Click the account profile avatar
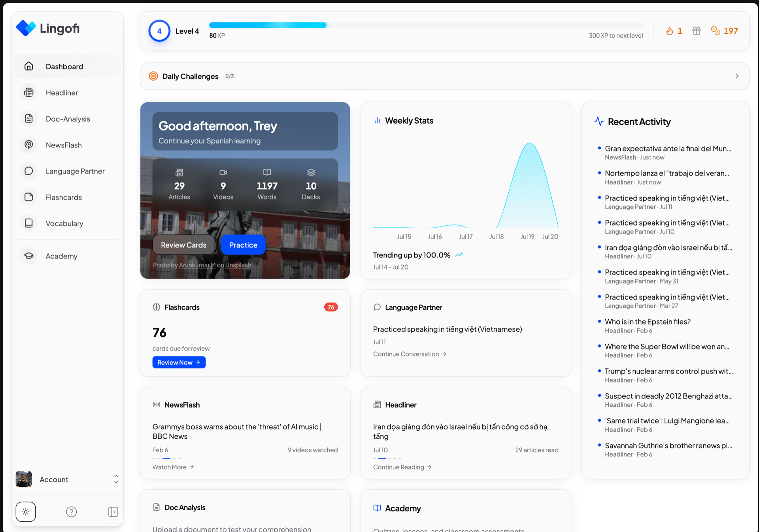The image size is (759, 532). [x=24, y=479]
